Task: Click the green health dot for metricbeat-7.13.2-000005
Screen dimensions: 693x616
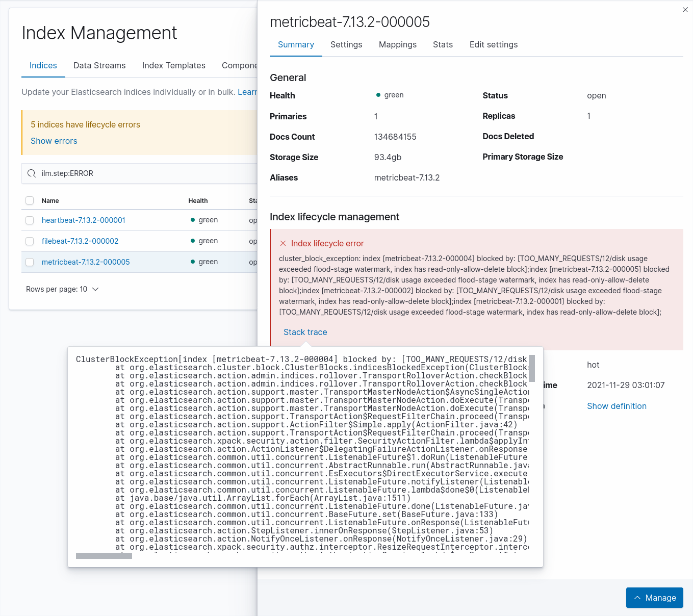Action: click(192, 262)
